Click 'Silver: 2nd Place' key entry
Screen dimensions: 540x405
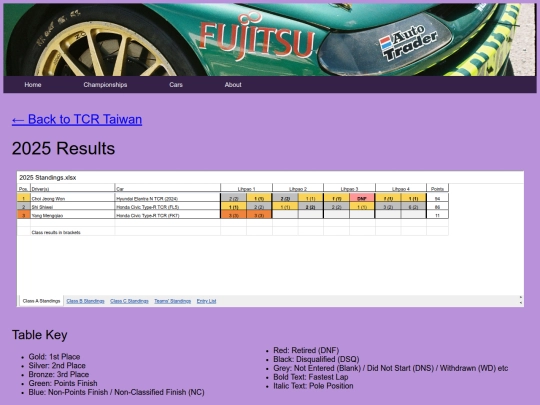57,366
